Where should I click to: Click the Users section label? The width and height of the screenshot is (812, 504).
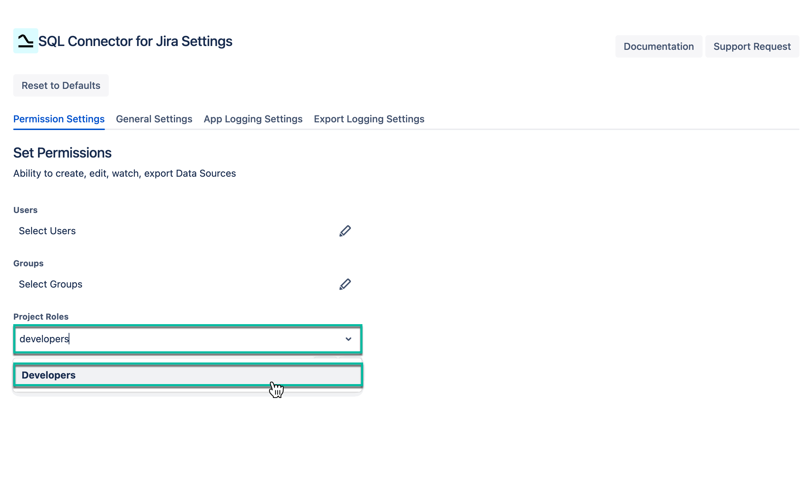25,210
